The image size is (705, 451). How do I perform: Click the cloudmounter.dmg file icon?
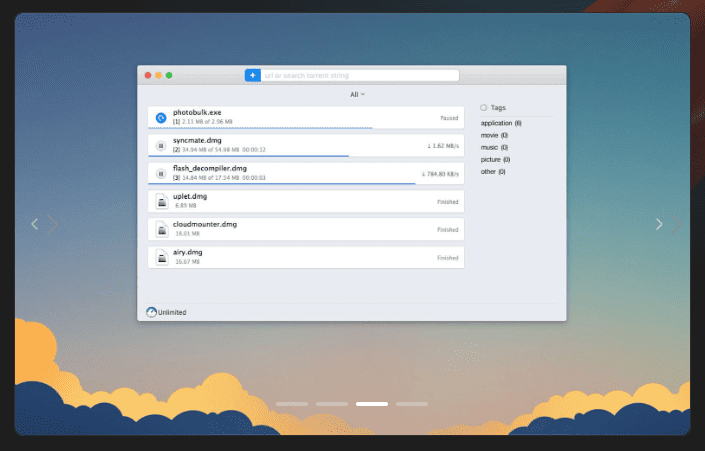[162, 229]
